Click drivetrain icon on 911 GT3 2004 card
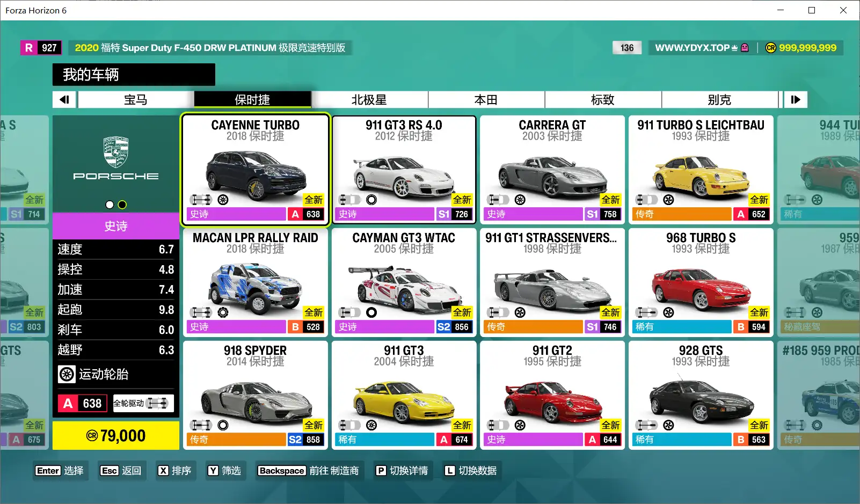Screen dimensions: 860x504 (349, 425)
